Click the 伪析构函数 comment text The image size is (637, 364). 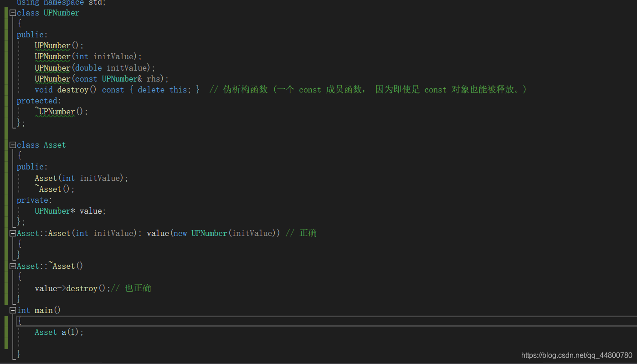(368, 90)
